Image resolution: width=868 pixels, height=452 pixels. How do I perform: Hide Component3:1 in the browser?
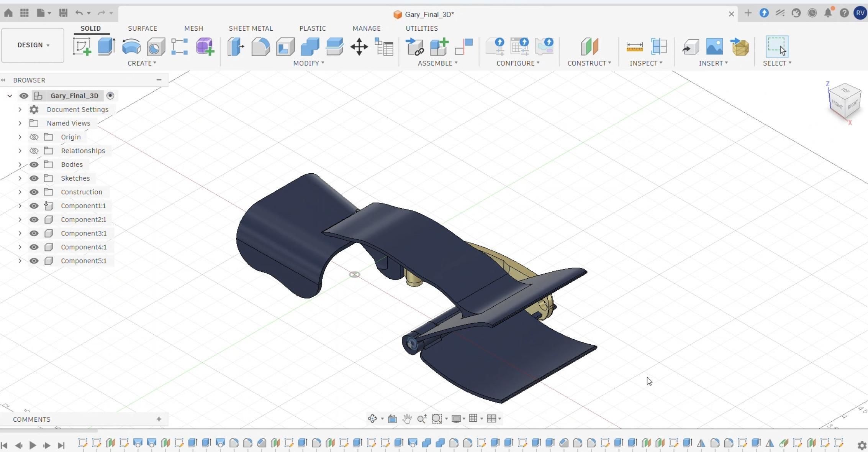(34, 233)
